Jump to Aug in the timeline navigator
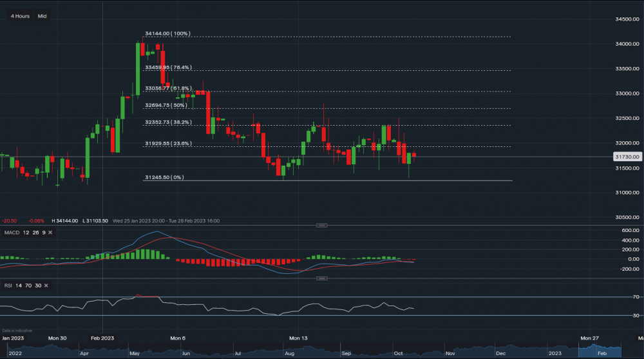The image size is (644, 359). 292,354
